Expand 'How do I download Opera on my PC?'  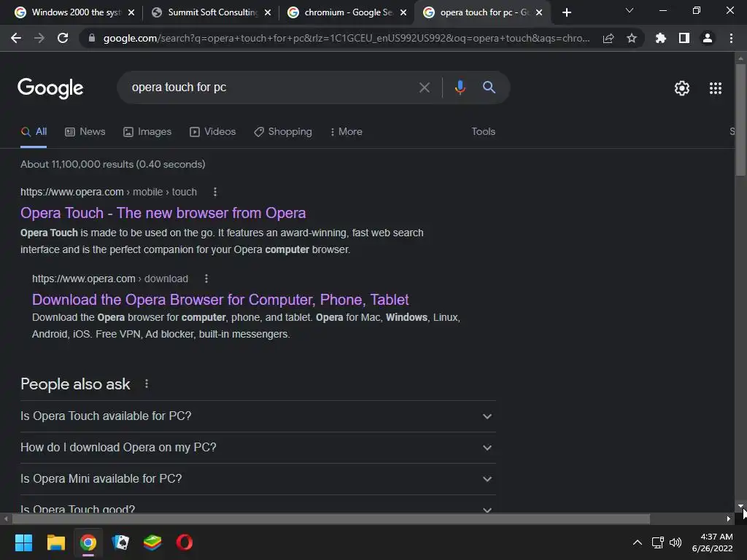(258, 448)
